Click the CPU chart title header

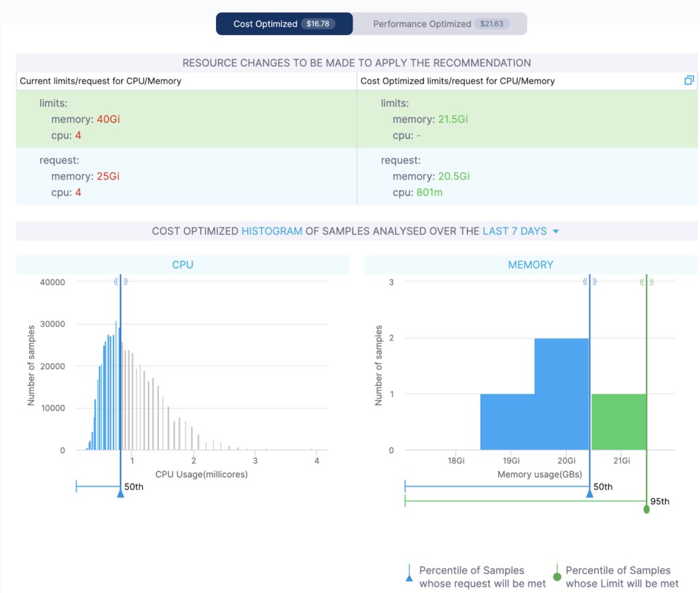pos(183,264)
